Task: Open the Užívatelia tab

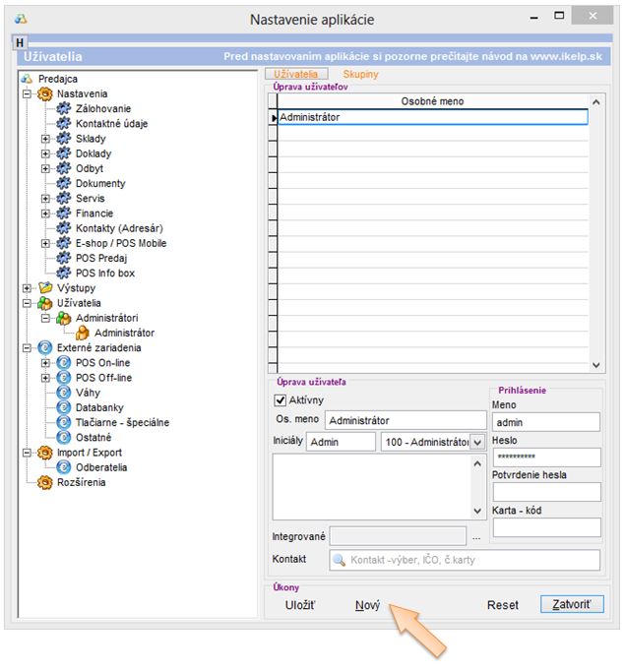Action: 296,74
